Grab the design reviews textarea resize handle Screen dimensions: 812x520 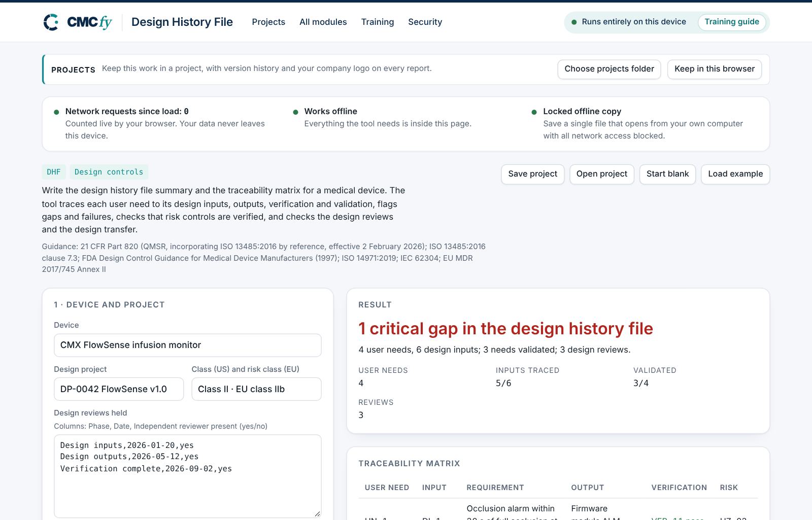(x=317, y=513)
